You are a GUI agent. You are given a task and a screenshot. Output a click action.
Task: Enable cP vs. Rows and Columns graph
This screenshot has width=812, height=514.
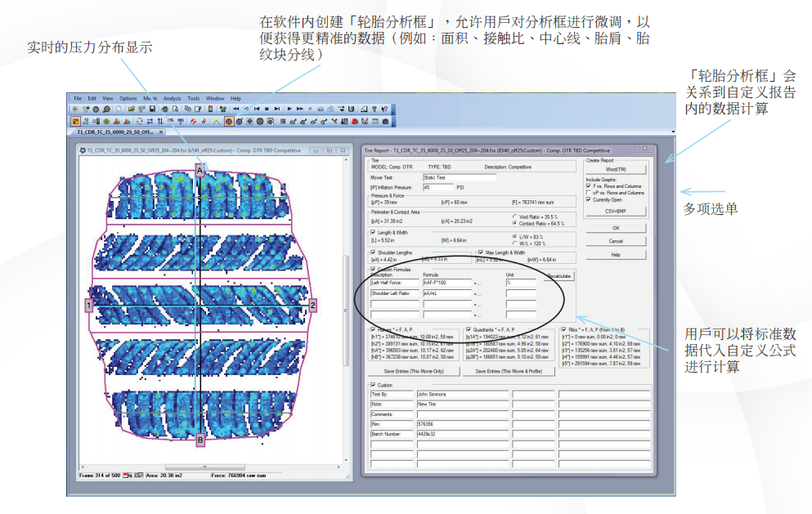point(589,193)
